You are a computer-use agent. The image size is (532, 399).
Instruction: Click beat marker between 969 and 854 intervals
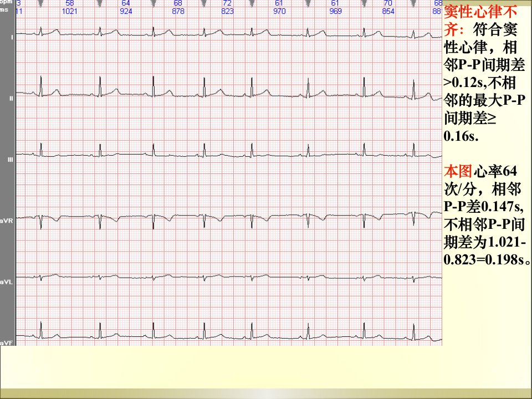[364, 3]
